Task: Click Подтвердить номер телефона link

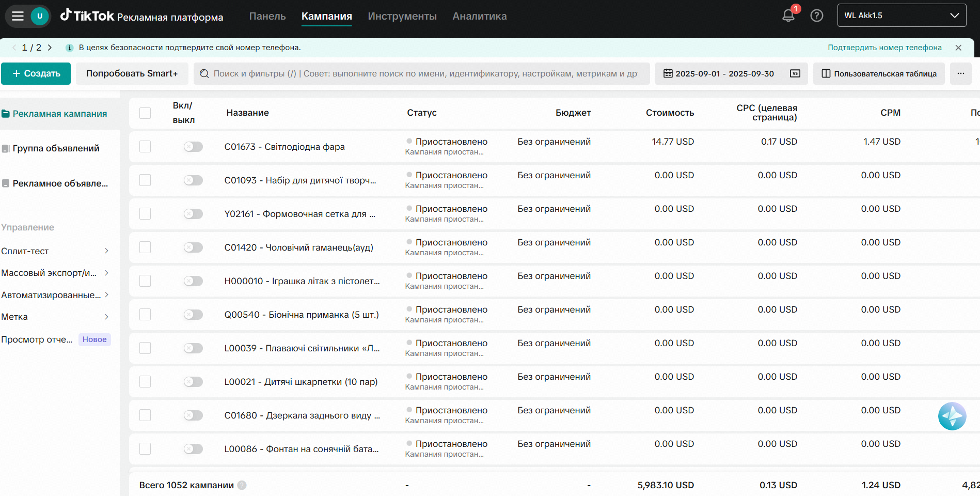Action: pyautogui.click(x=884, y=48)
